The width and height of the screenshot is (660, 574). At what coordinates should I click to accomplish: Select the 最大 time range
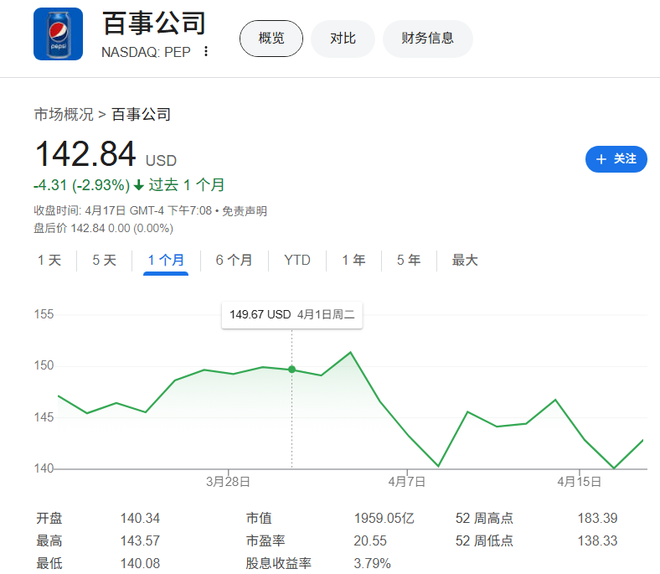(465, 260)
